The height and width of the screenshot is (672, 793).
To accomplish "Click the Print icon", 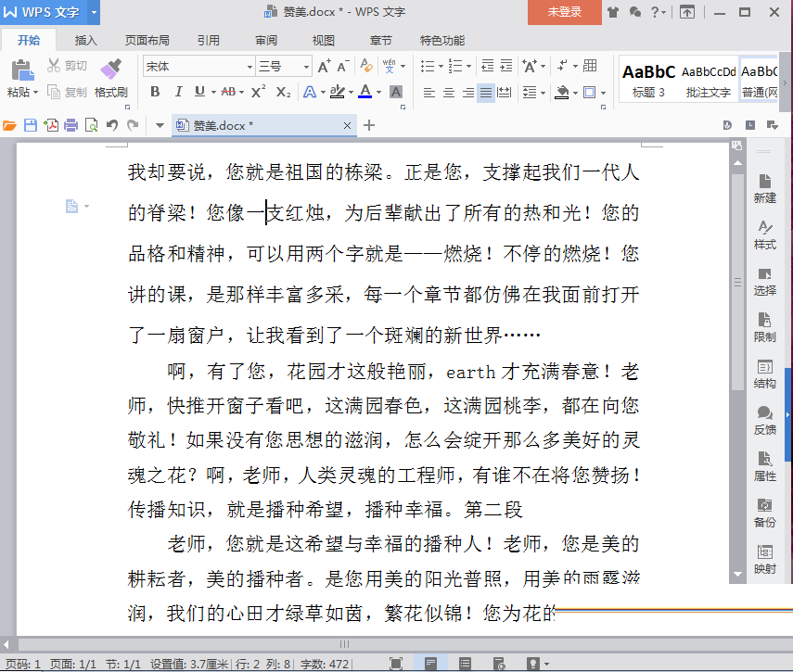I will click(70, 125).
